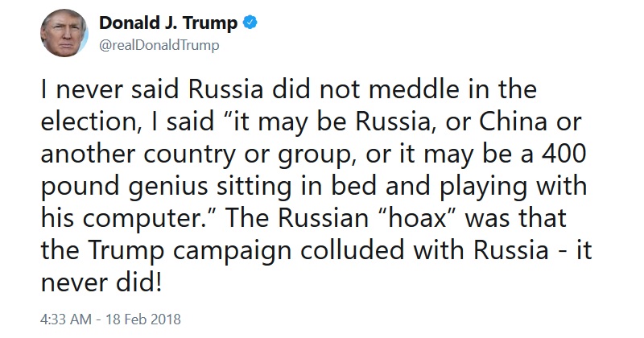The width and height of the screenshot is (644, 338).
Task: Click the blue verified checkmark badge
Action: 250,23
